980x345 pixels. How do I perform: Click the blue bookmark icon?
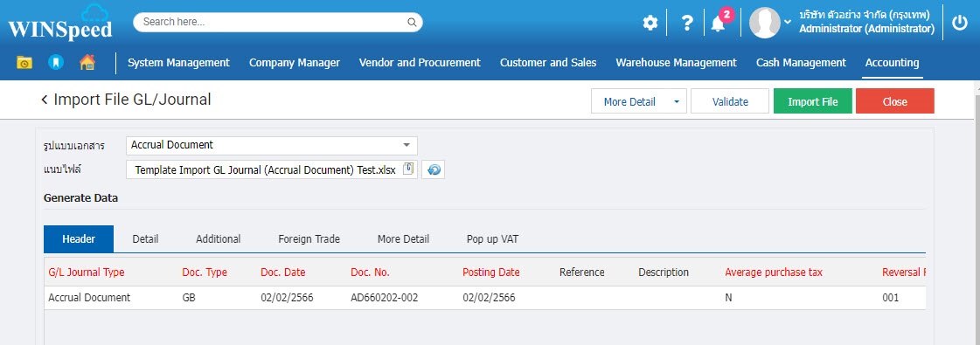pos(56,62)
